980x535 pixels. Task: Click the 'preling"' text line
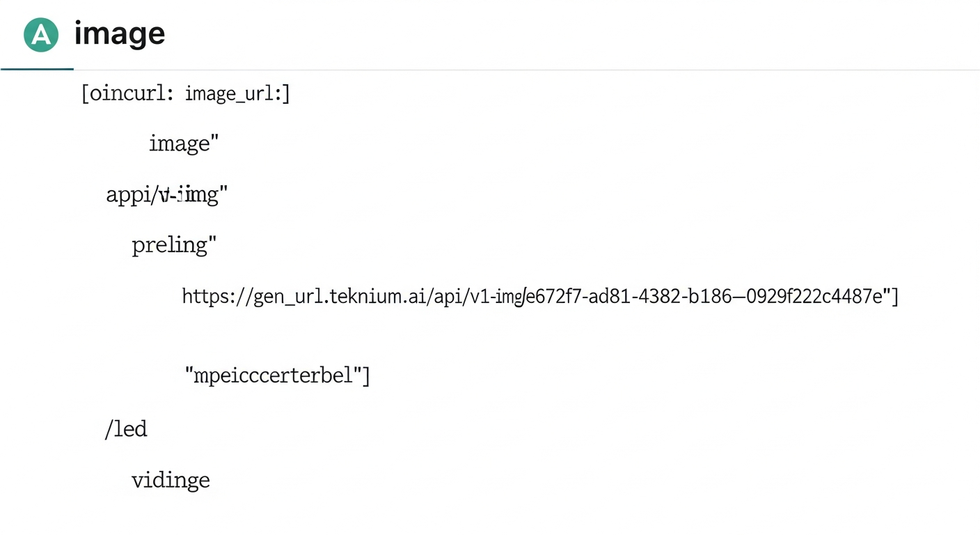point(174,245)
